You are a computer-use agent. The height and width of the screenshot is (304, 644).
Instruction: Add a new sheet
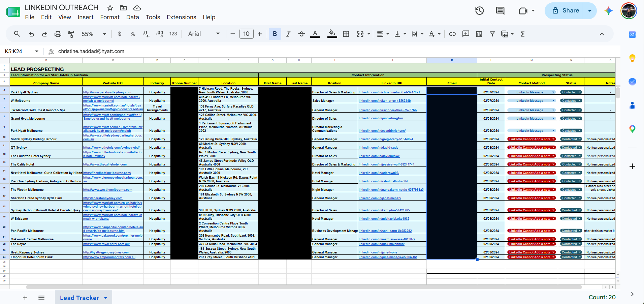[25, 298]
